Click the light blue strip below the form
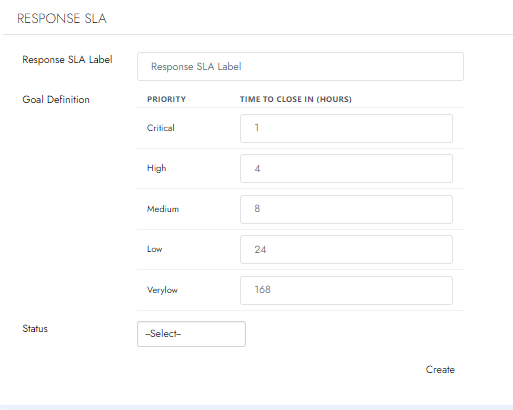The image size is (513, 410). (256, 407)
